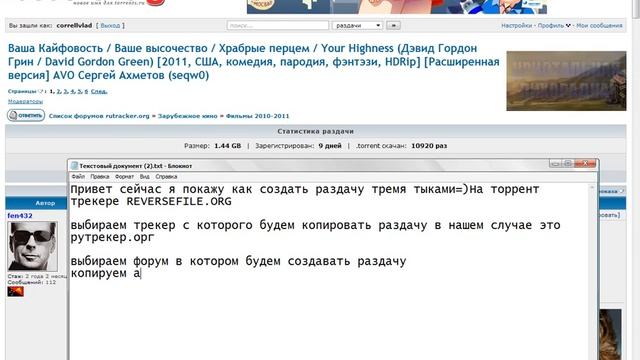
Task: Click the След. next page link
Action: coord(99,91)
